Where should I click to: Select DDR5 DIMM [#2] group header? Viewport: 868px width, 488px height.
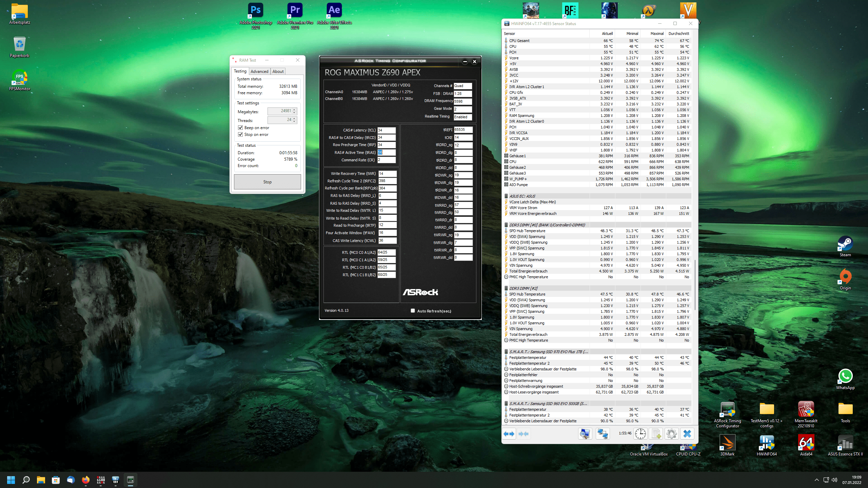[597, 288]
